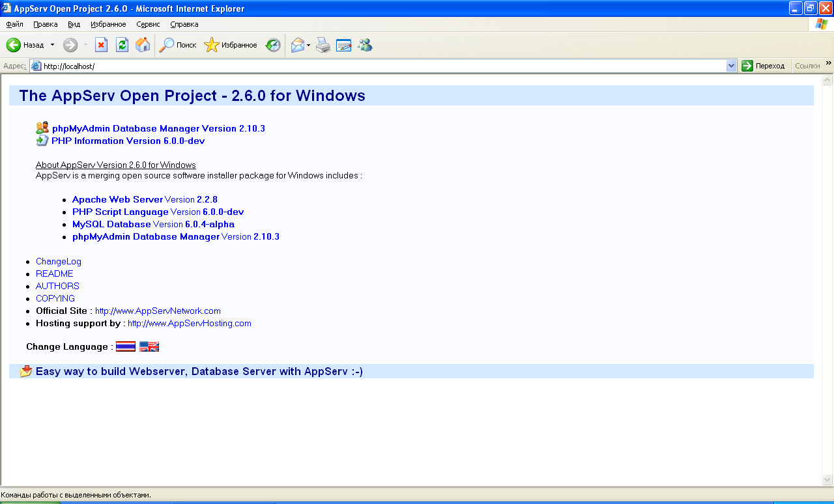Click the vertical scrollbar down arrow
Viewport: 834px width, 504px height.
point(828,480)
